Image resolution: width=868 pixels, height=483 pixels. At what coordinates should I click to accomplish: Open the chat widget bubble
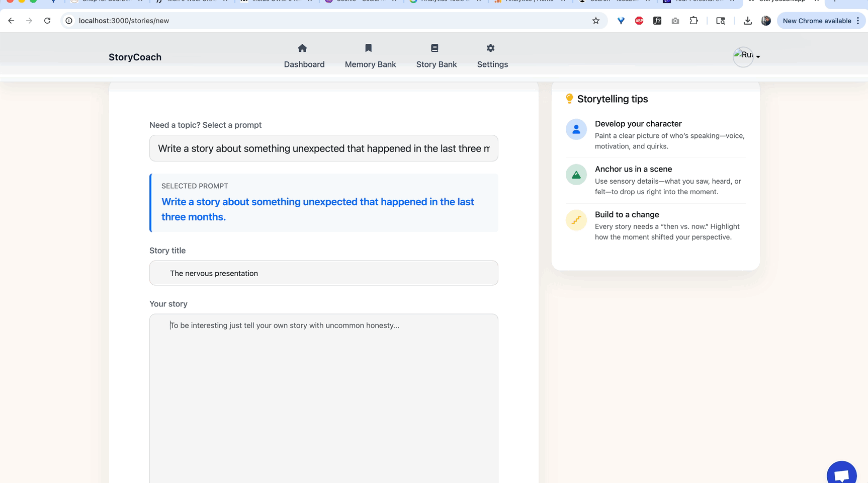click(841, 475)
